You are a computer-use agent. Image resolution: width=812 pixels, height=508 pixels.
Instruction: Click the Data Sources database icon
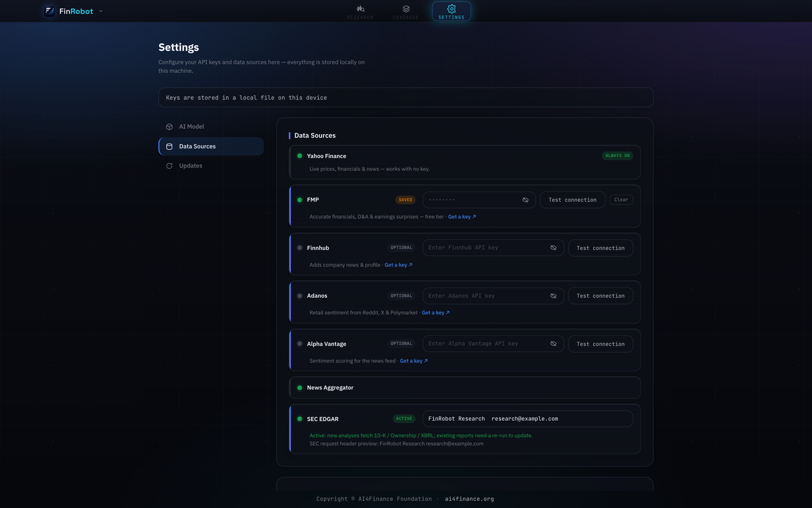(170, 146)
